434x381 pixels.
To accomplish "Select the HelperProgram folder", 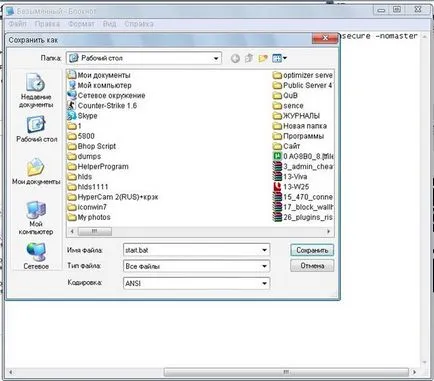I will point(98,166).
